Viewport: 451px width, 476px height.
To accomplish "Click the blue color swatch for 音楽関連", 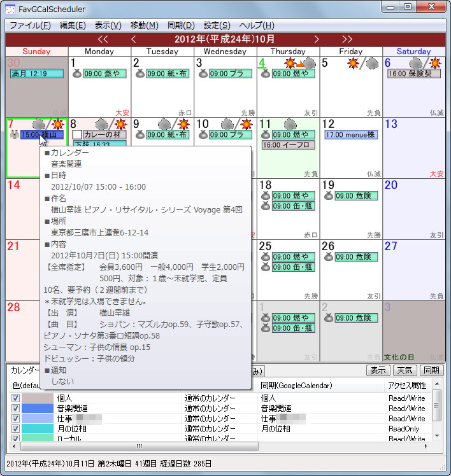I will pos(38,409).
